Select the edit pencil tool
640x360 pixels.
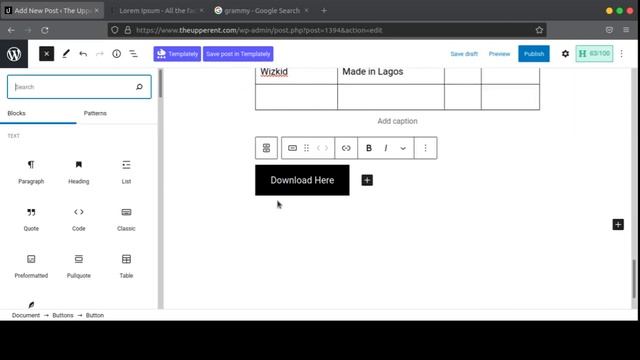click(66, 54)
